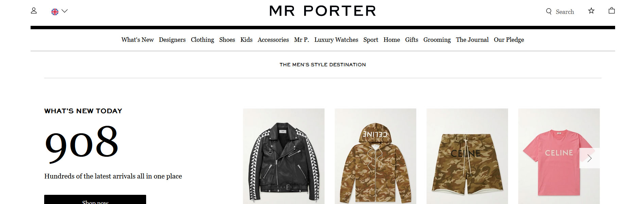Expand the country selector chevron
Image resolution: width=644 pixels, height=204 pixels.
tap(65, 11)
